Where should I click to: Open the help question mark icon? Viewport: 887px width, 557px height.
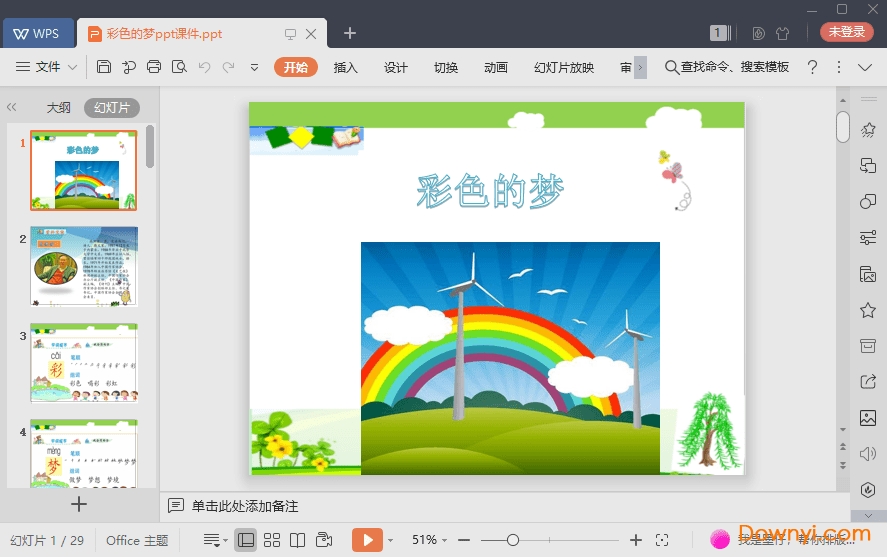click(812, 67)
